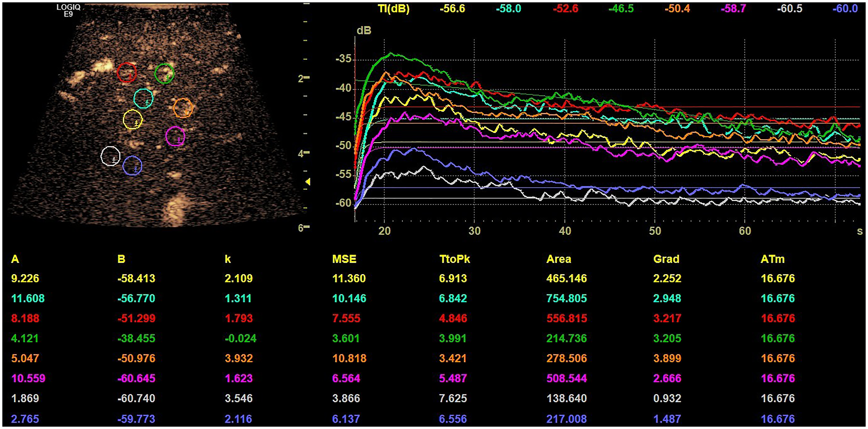This screenshot has height=429, width=868.
Task: Click the 40 second mark on time axis
Action: click(x=565, y=231)
